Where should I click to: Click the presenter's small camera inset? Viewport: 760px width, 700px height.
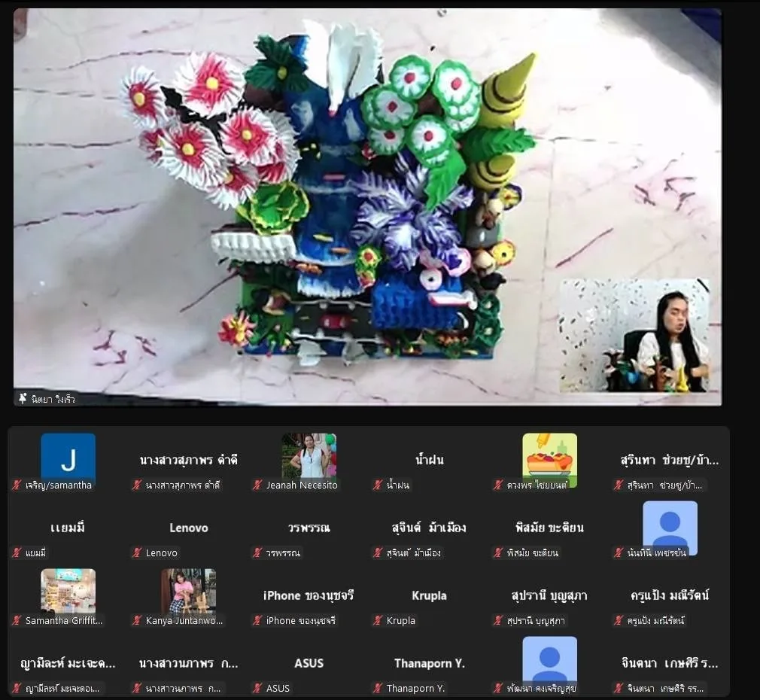coord(634,336)
